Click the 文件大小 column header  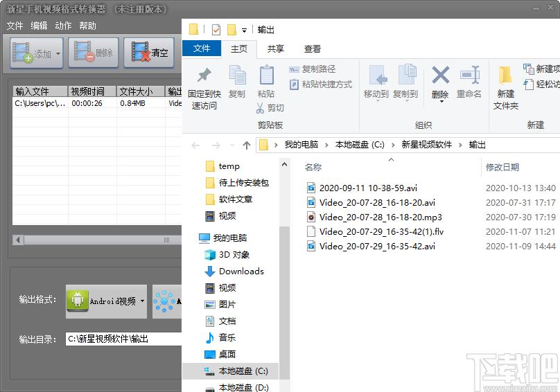(x=141, y=91)
